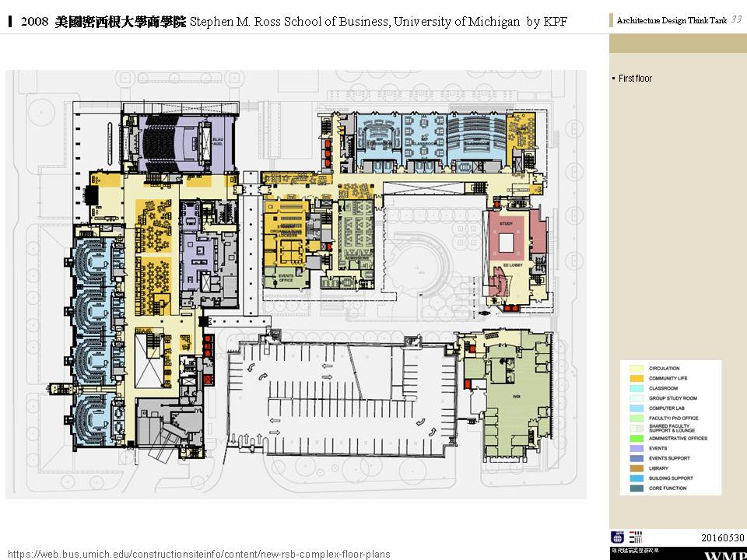The height and width of the screenshot is (560, 747).
Task: Click the black striped logo beside the globe
Action: pyautogui.click(x=636, y=537)
